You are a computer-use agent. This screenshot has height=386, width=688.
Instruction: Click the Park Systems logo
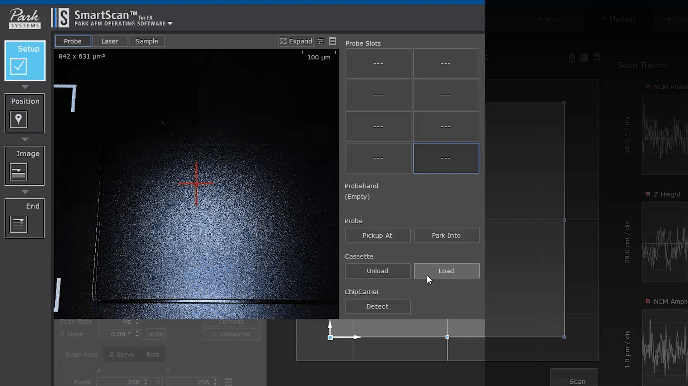25,19
